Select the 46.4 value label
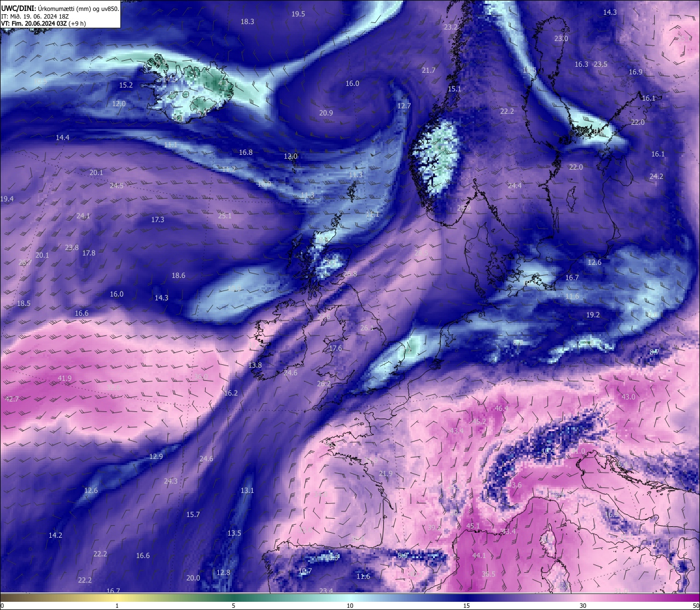Screen dimensions: 700x610 pyautogui.click(x=501, y=409)
